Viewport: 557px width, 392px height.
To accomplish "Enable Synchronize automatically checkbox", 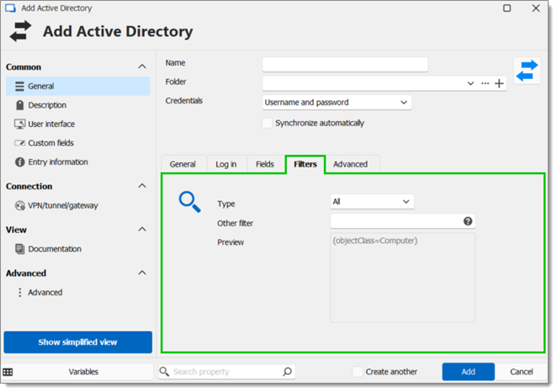I will pyautogui.click(x=267, y=123).
